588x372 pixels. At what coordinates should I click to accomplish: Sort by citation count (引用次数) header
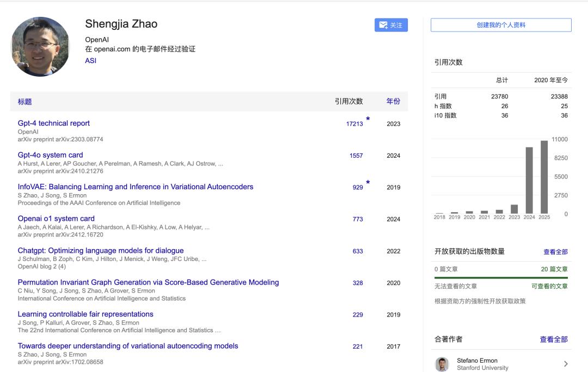click(x=348, y=101)
